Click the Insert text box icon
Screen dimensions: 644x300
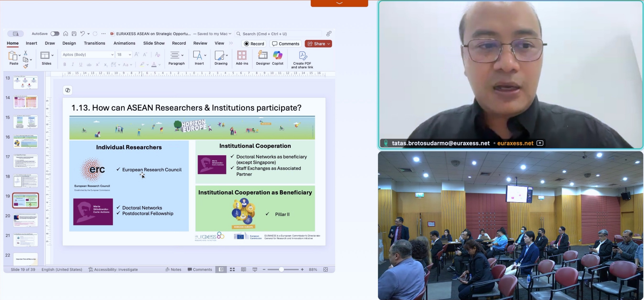click(198, 56)
